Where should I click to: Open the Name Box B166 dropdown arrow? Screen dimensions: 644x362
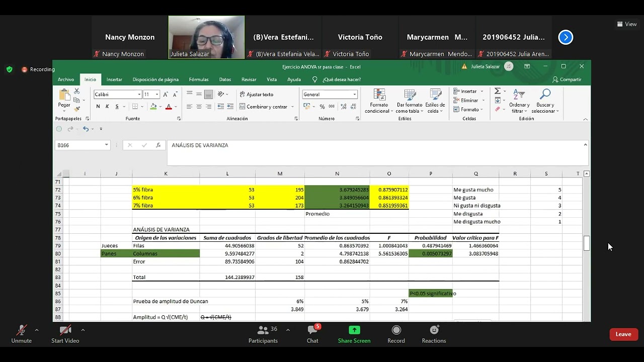106,145
